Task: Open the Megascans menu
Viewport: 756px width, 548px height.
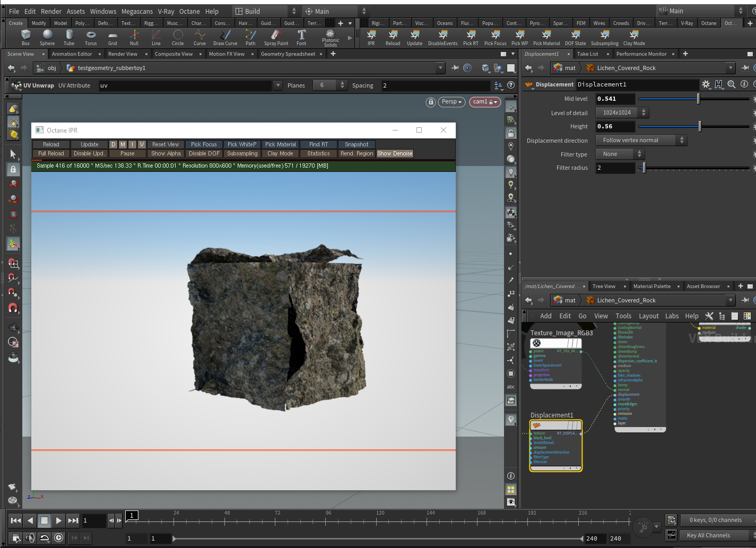Action: 137,11
